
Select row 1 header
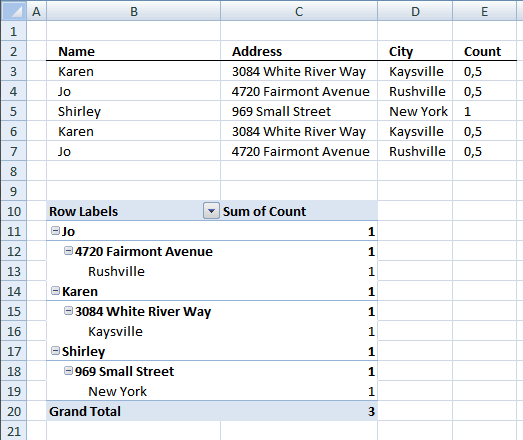click(x=13, y=31)
